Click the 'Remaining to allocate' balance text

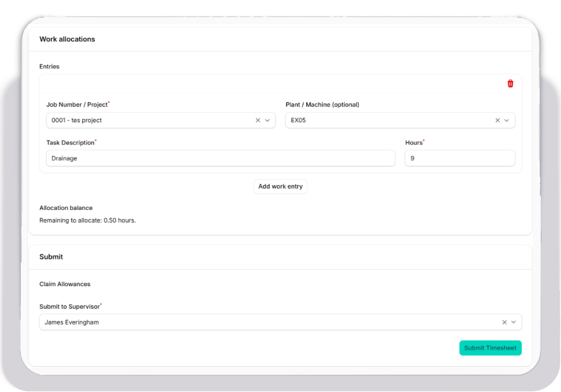[87, 220]
